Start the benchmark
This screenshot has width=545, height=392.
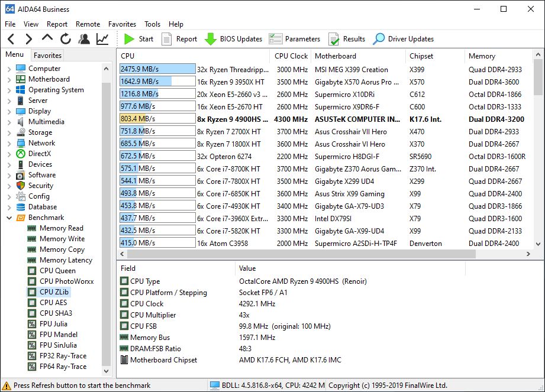[138, 39]
